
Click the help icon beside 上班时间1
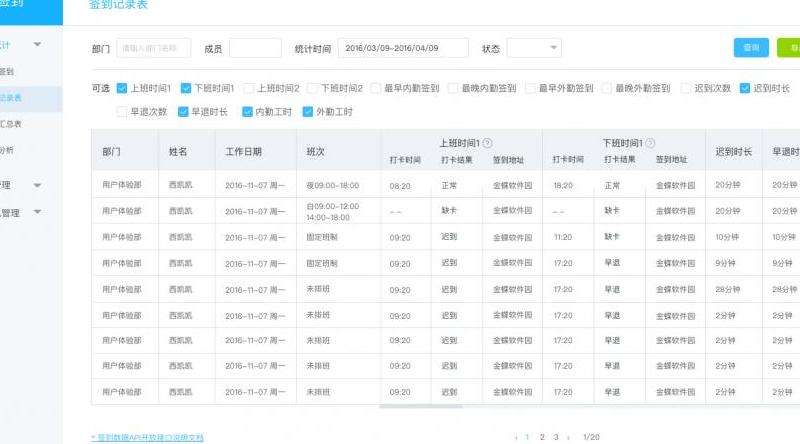click(487, 143)
